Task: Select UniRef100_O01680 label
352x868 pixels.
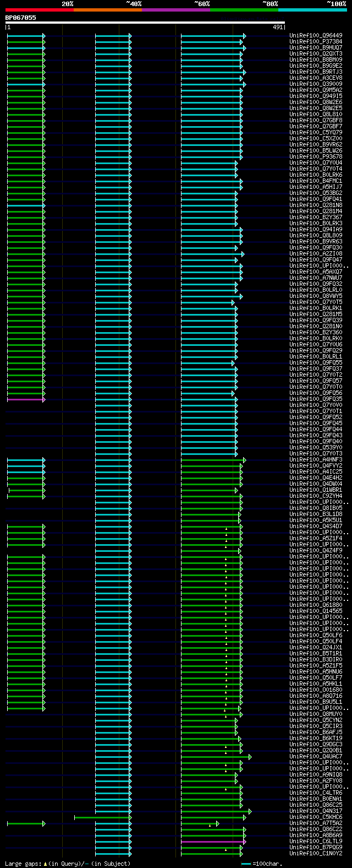Action: click(316, 690)
